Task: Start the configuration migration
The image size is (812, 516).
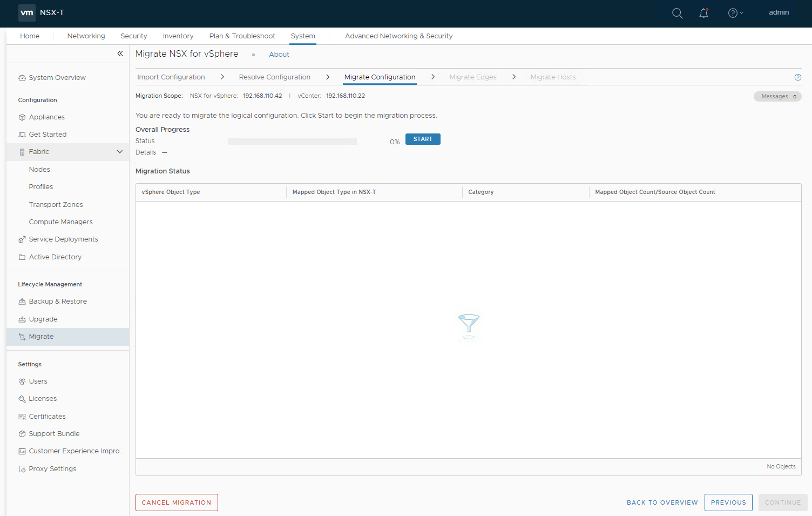Action: coord(423,139)
